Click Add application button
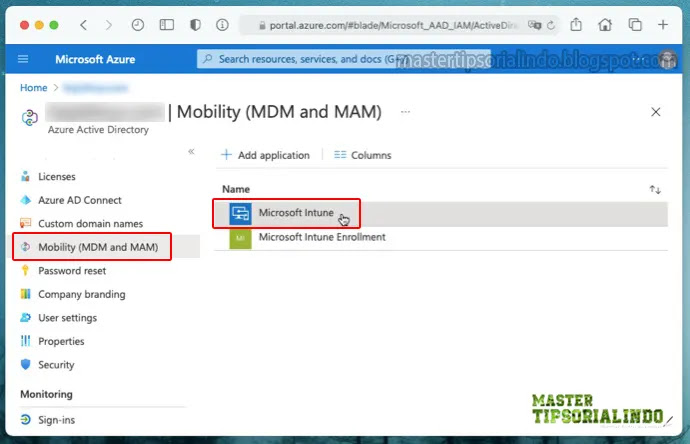 pos(265,155)
